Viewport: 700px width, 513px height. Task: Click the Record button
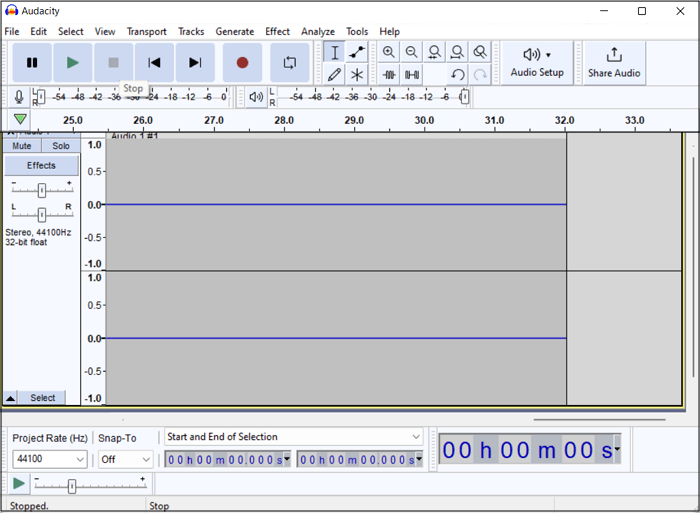242,63
